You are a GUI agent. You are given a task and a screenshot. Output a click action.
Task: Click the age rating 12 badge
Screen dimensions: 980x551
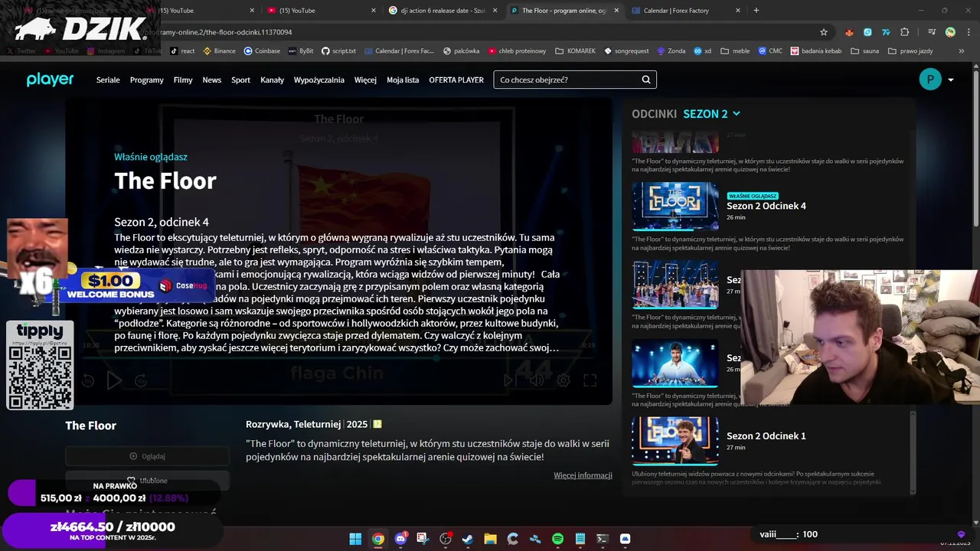pos(377,424)
